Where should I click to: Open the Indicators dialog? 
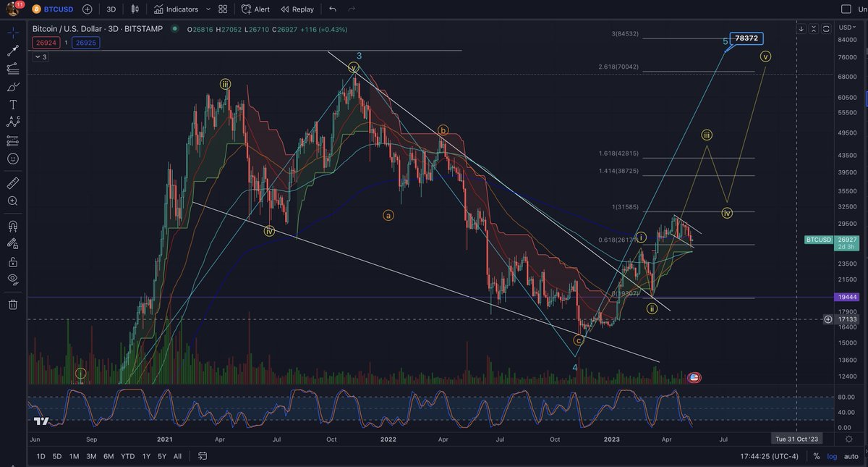coord(177,9)
